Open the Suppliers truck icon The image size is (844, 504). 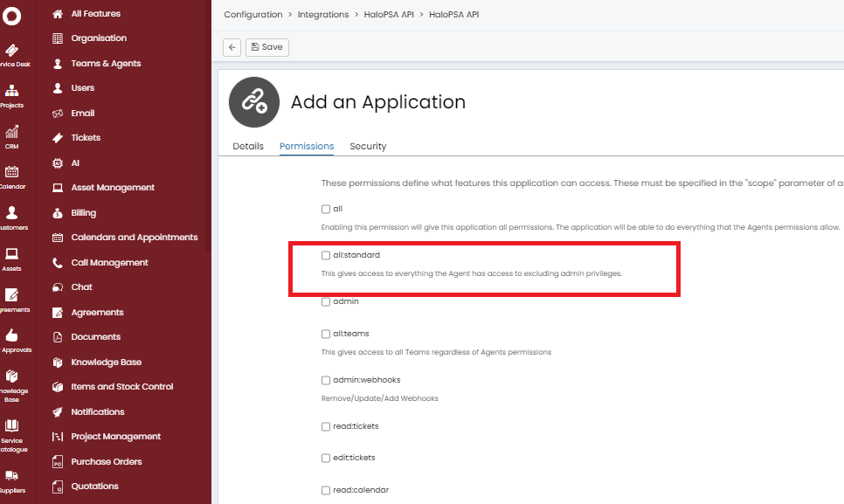12,476
